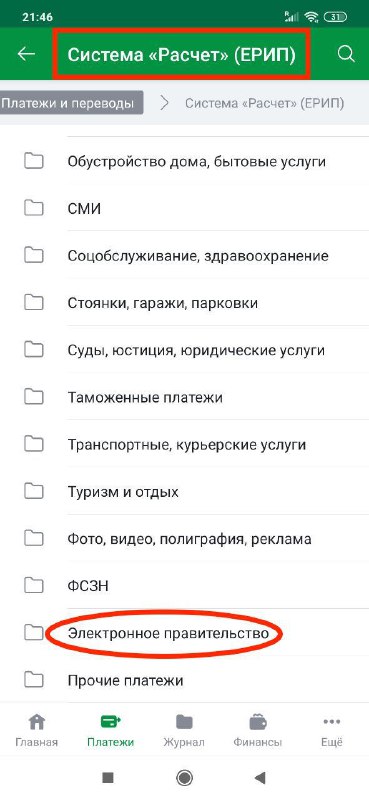The height and width of the screenshot is (800, 369).
Task: Open the Электронное правительство folder
Action: coord(184,633)
